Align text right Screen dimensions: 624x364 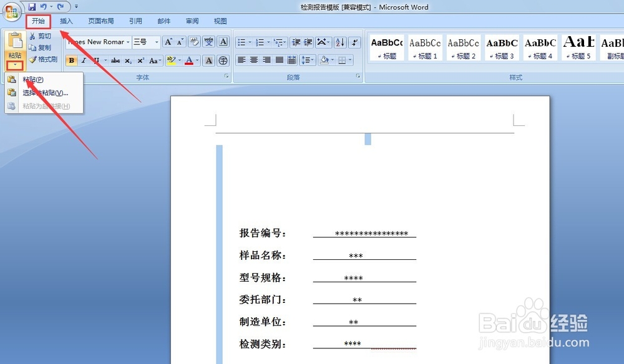coord(266,60)
